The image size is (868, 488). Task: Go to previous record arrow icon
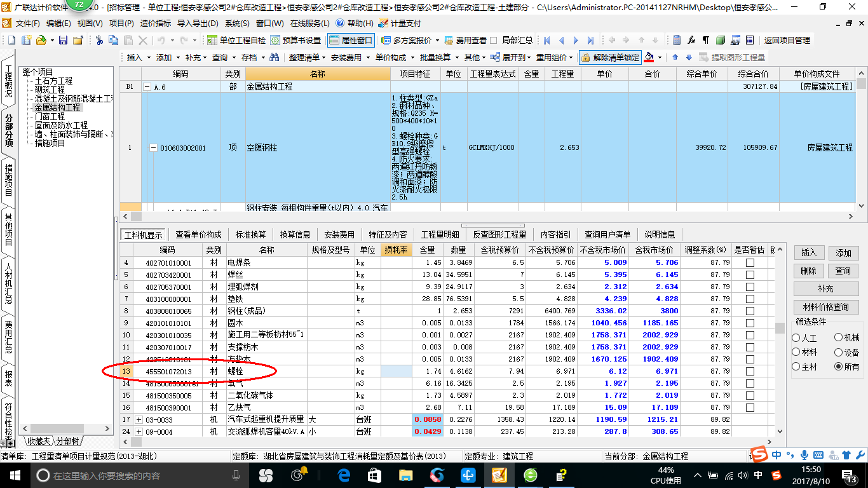pos(561,40)
